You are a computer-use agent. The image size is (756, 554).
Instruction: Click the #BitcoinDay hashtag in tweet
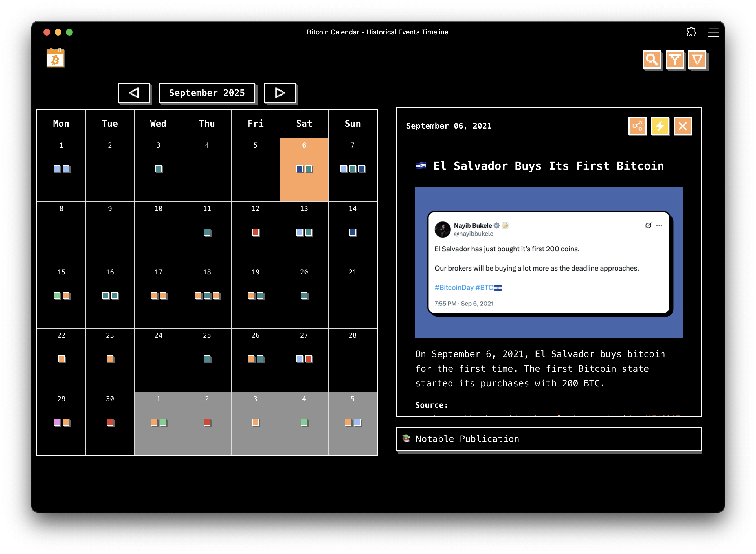point(454,287)
